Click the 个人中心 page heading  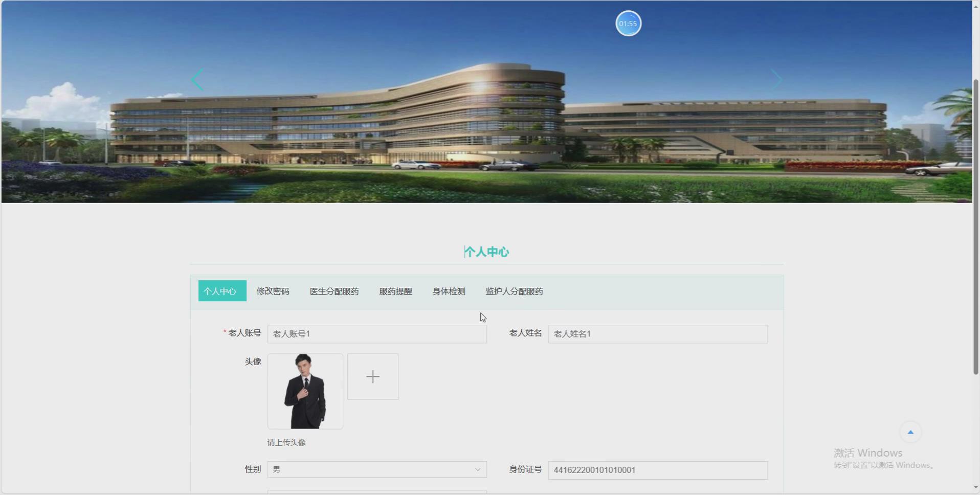486,251
